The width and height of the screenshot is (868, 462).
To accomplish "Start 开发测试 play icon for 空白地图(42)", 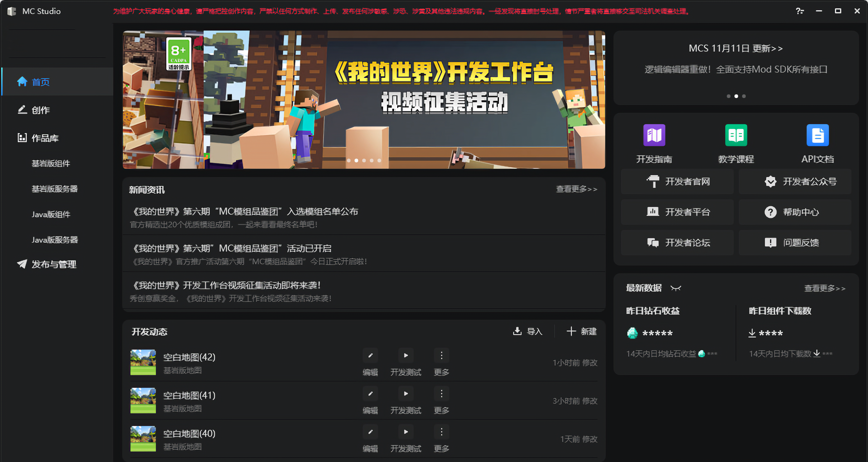I will [x=406, y=355].
